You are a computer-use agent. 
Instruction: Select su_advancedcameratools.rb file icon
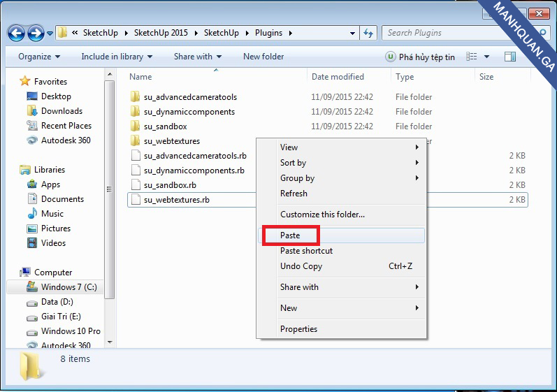click(136, 156)
